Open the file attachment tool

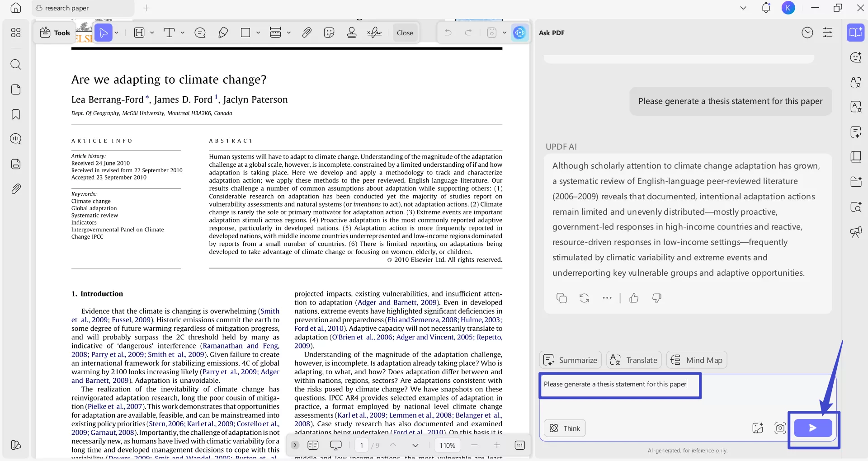[307, 33]
